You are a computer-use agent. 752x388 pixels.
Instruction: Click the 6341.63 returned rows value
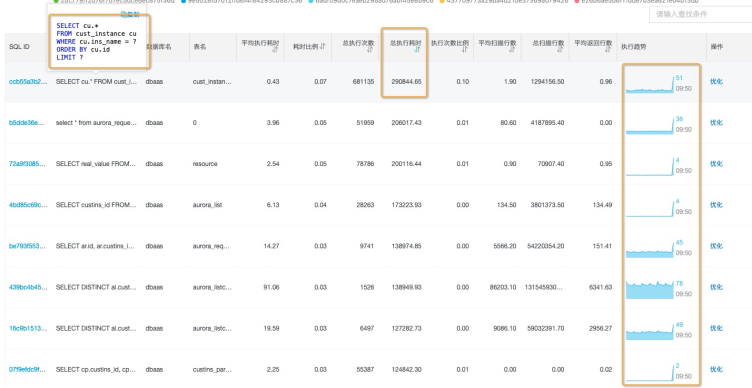pyautogui.click(x=601, y=287)
